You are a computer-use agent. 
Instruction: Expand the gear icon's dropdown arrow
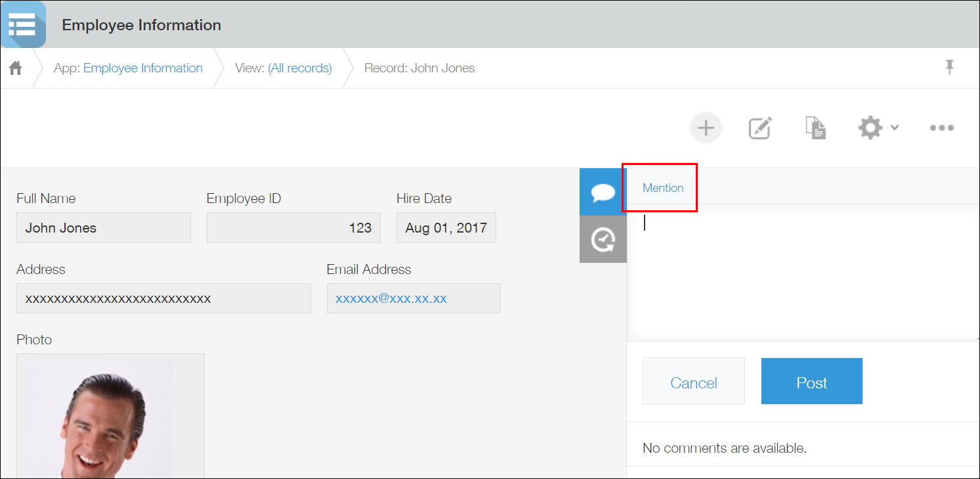coord(894,129)
